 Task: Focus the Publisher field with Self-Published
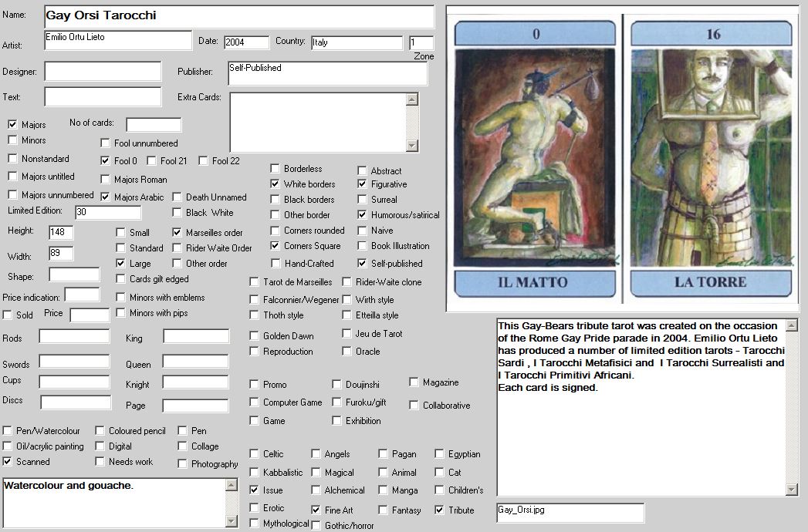point(327,73)
